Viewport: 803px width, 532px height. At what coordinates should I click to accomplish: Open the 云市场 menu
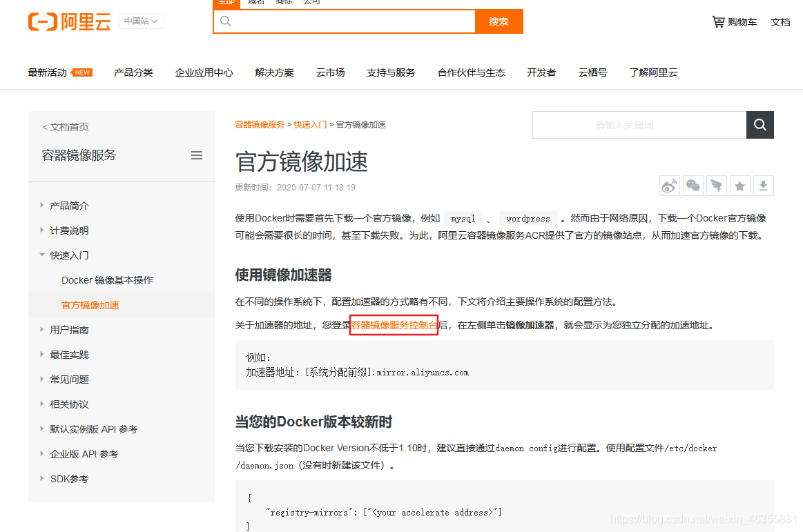[330, 72]
